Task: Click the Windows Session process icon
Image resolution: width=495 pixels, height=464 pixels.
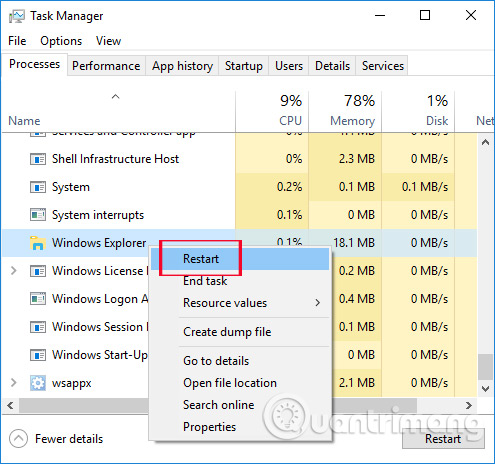Action: [38, 327]
